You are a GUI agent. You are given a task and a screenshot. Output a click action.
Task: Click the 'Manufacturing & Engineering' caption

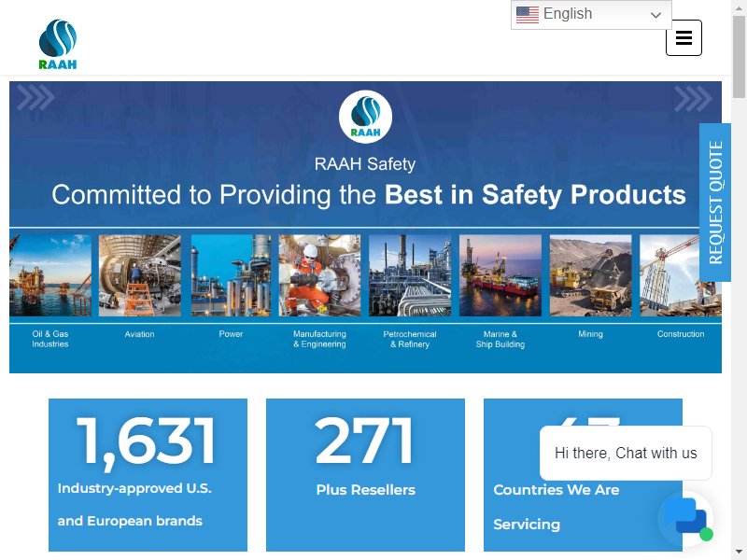pyautogui.click(x=319, y=339)
